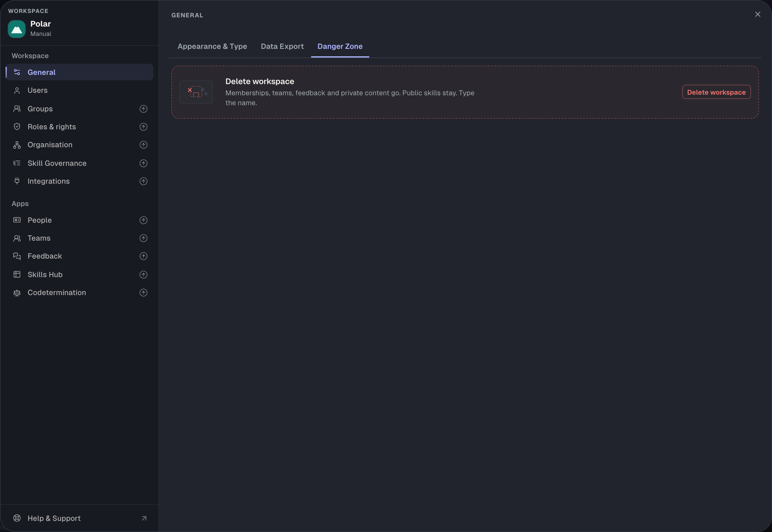Click the upgrade arrow icon next to Skills Hub
The height and width of the screenshot is (532, 772).
143,274
